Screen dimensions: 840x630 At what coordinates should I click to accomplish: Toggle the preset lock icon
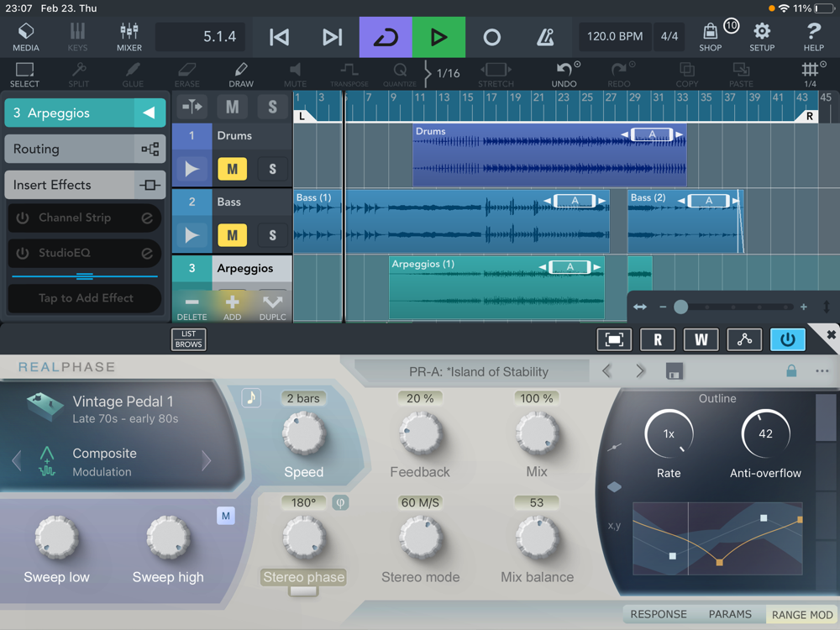791,370
